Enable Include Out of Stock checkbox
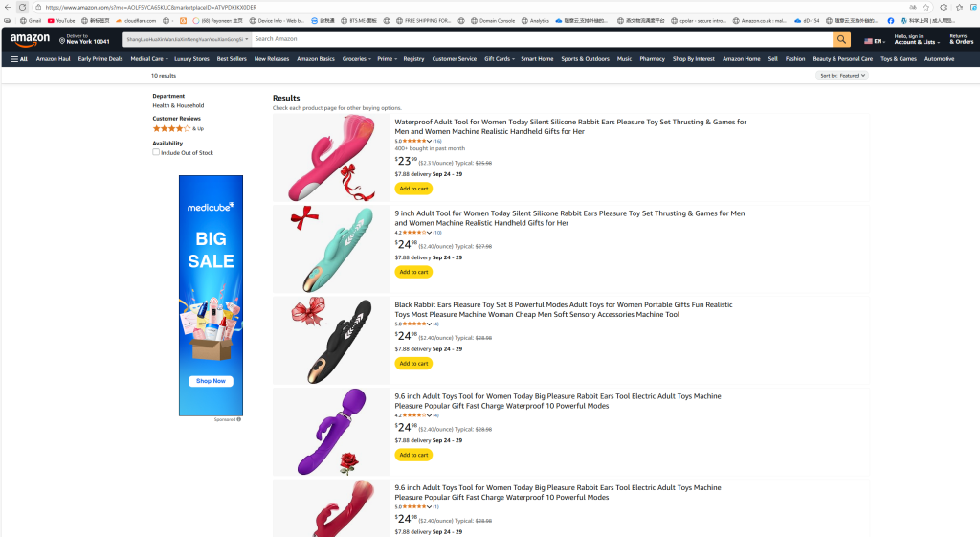The image size is (980, 537). 156,152
